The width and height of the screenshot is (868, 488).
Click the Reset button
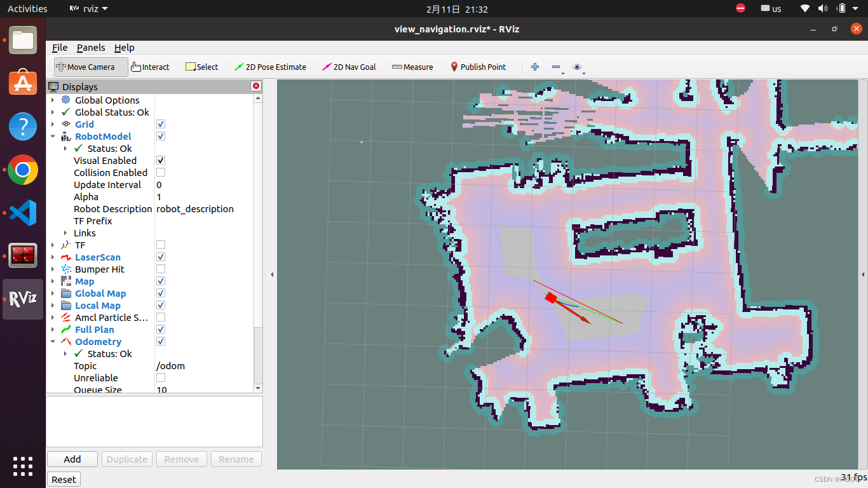coord(64,479)
